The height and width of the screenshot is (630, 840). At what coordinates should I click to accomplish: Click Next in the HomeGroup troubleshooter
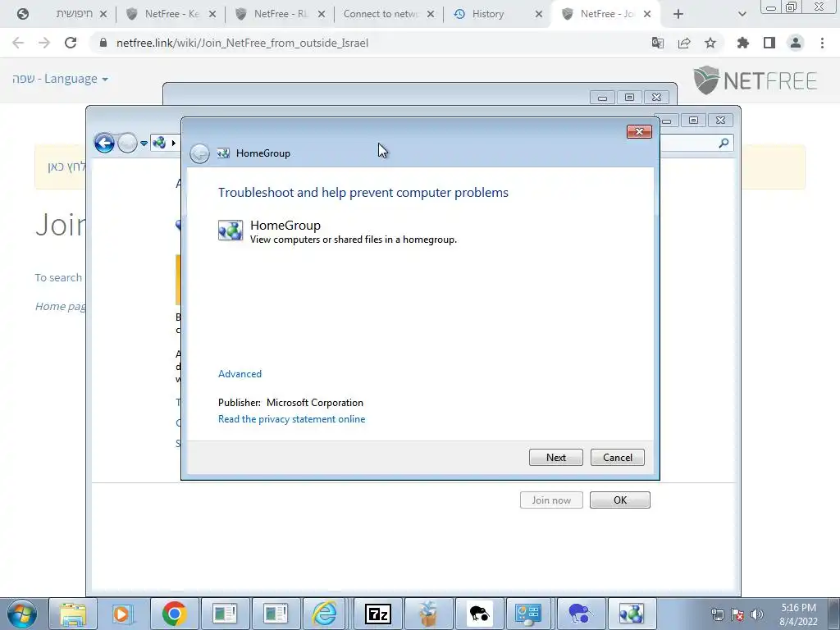click(x=555, y=458)
